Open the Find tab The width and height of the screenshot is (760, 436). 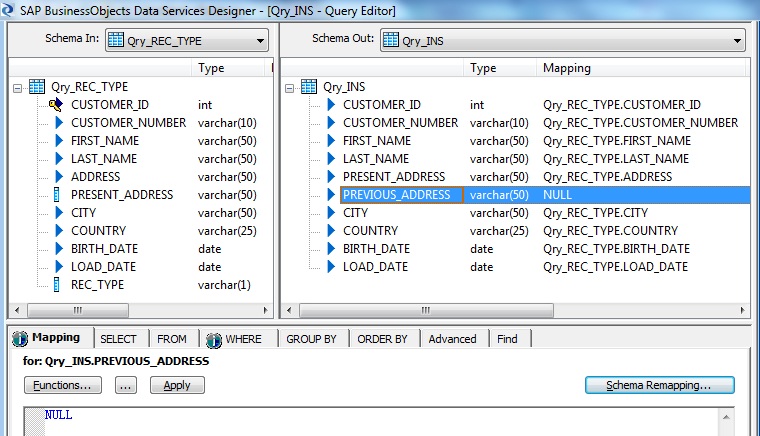click(507, 339)
